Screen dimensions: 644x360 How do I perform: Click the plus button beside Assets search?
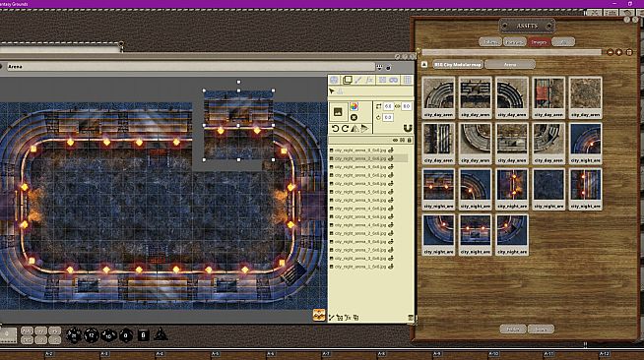(619, 52)
